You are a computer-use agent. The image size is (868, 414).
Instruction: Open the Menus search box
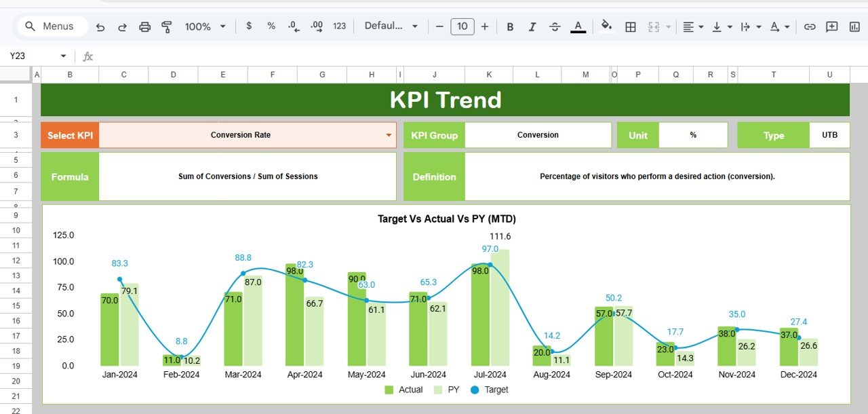point(51,26)
